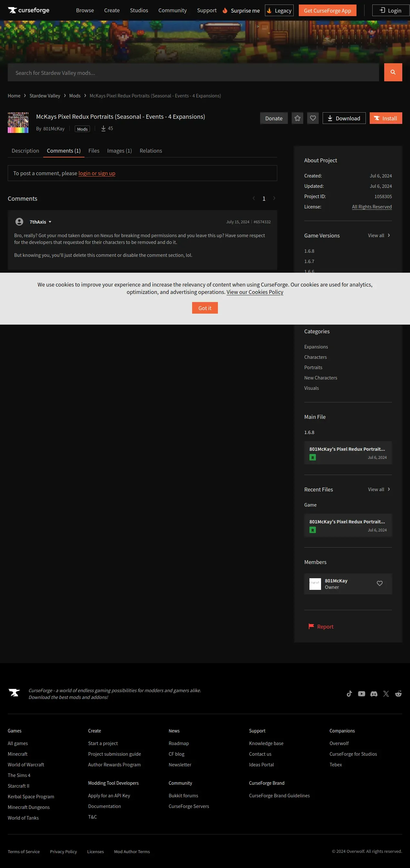Open Knowledge base footer link

pos(266,743)
